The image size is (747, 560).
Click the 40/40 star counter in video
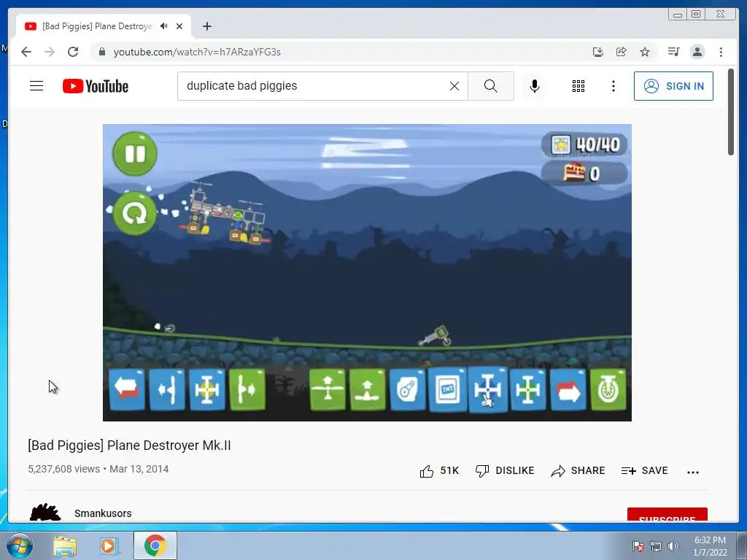(584, 144)
